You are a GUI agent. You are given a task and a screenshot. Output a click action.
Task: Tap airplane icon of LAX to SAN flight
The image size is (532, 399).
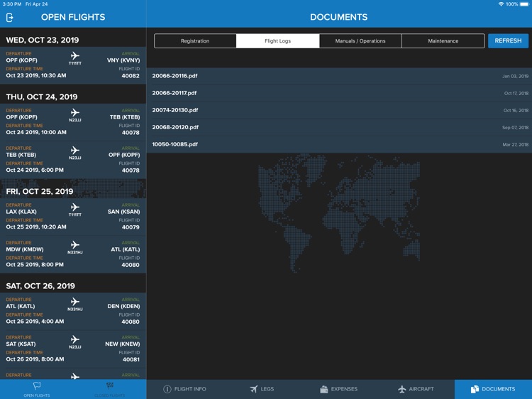tap(75, 207)
